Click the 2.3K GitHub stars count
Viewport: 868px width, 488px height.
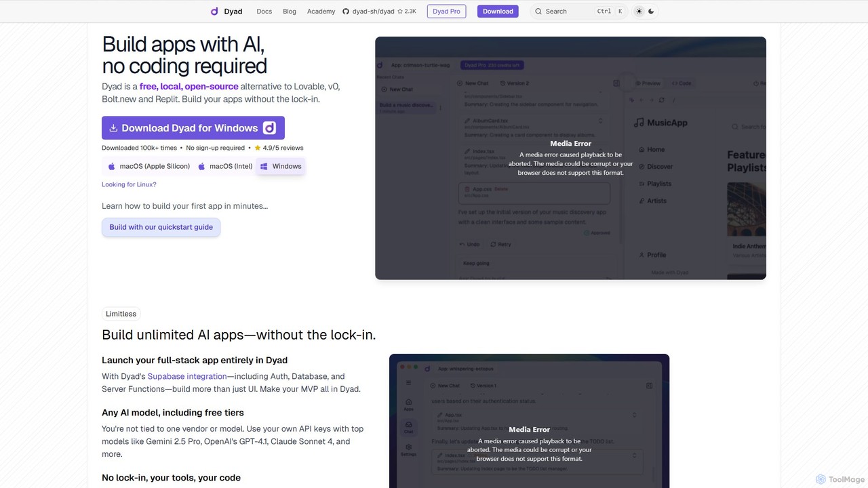point(408,12)
